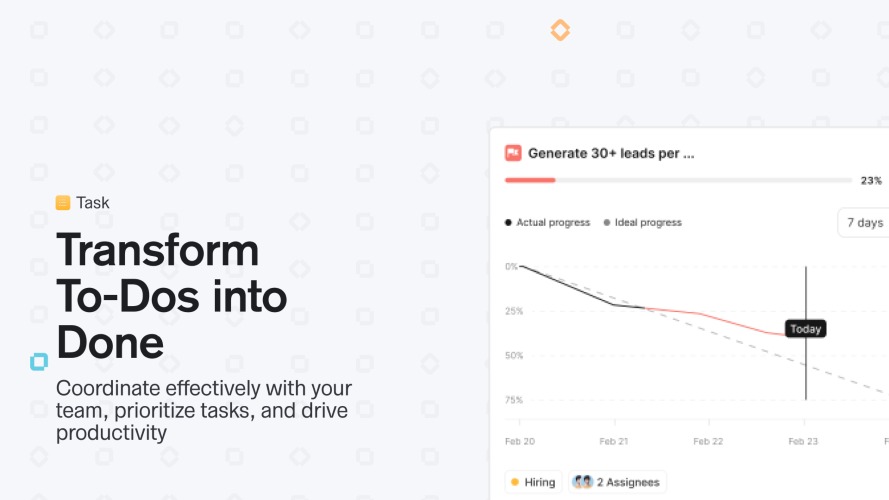The width and height of the screenshot is (889, 500).
Task: Click the Task label text
Action: pyautogui.click(x=92, y=202)
